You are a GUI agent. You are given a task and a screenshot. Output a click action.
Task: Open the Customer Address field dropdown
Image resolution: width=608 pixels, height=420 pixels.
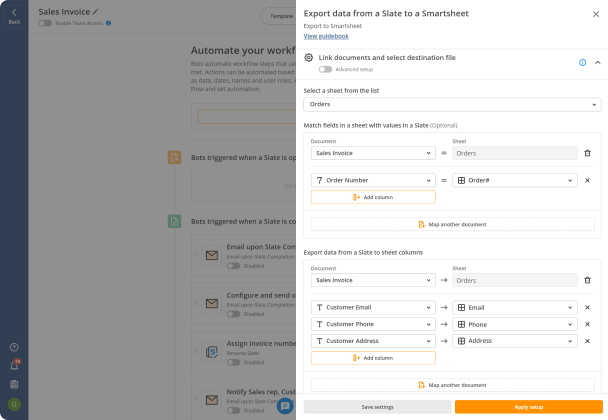pyautogui.click(x=373, y=341)
